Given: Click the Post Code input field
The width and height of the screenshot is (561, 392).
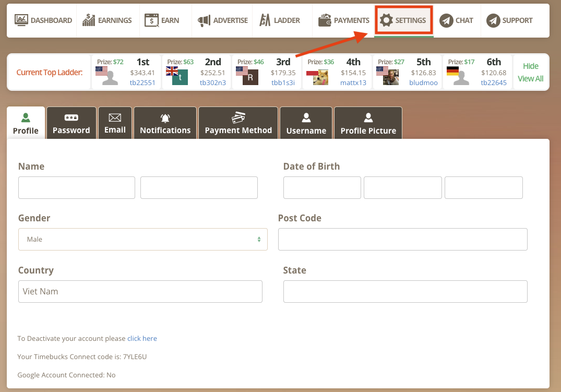Looking at the screenshot, I should coord(402,239).
